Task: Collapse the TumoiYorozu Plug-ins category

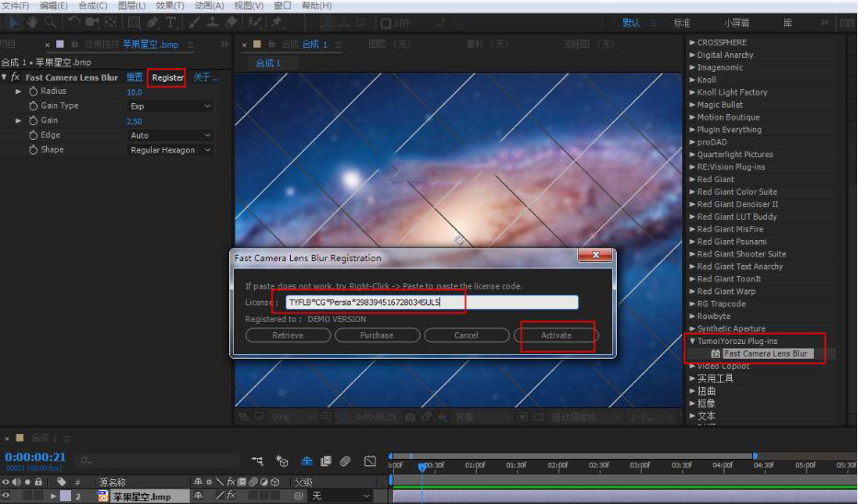Action: [692, 341]
